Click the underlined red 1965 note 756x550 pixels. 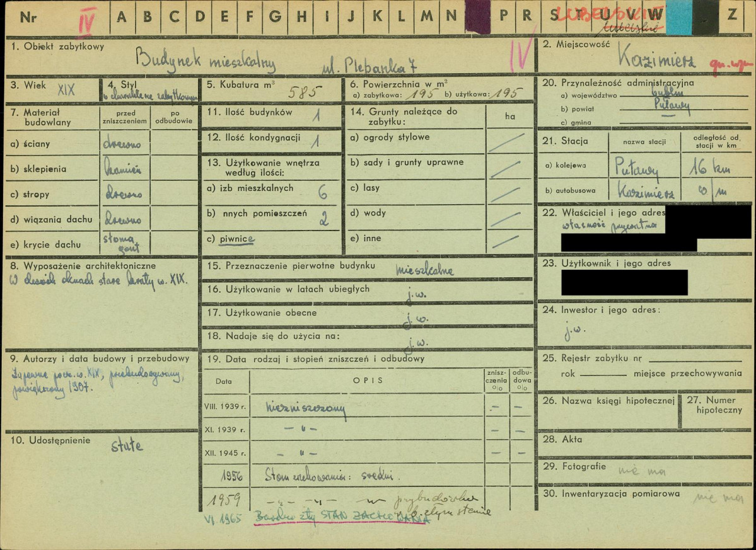coord(340,519)
